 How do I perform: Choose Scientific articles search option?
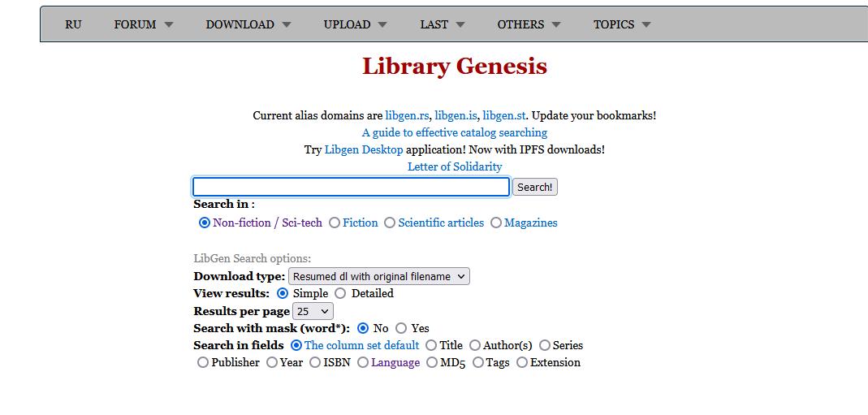pos(391,223)
